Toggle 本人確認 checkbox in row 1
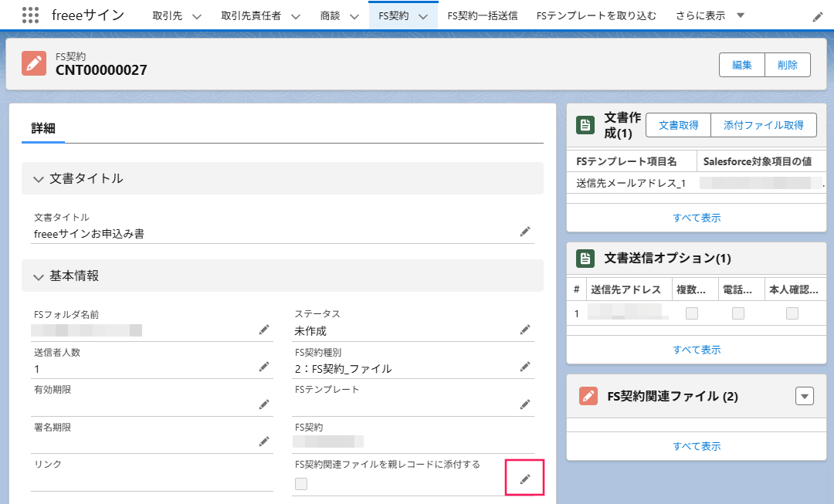This screenshot has height=504, width=834. 792,313
